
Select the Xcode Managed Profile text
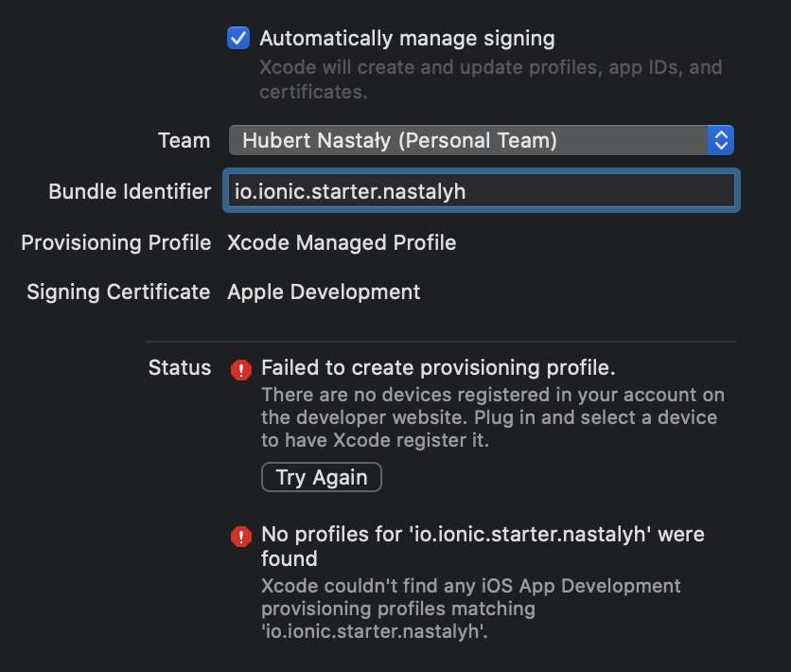[x=342, y=243]
